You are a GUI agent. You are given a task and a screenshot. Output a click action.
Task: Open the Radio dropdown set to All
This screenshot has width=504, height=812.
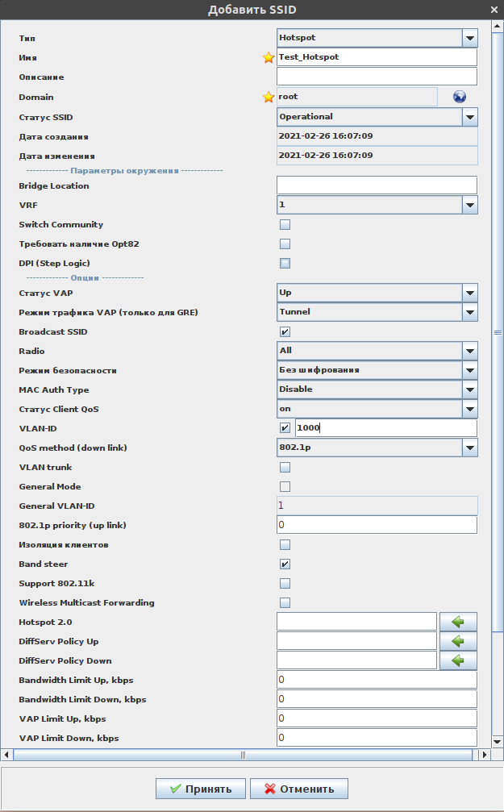coord(469,351)
